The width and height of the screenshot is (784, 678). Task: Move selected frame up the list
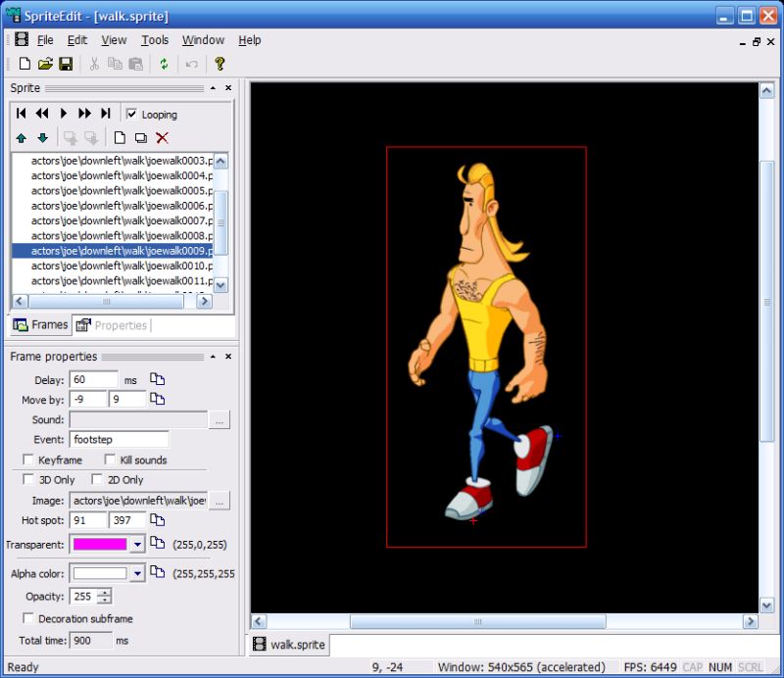[22, 137]
